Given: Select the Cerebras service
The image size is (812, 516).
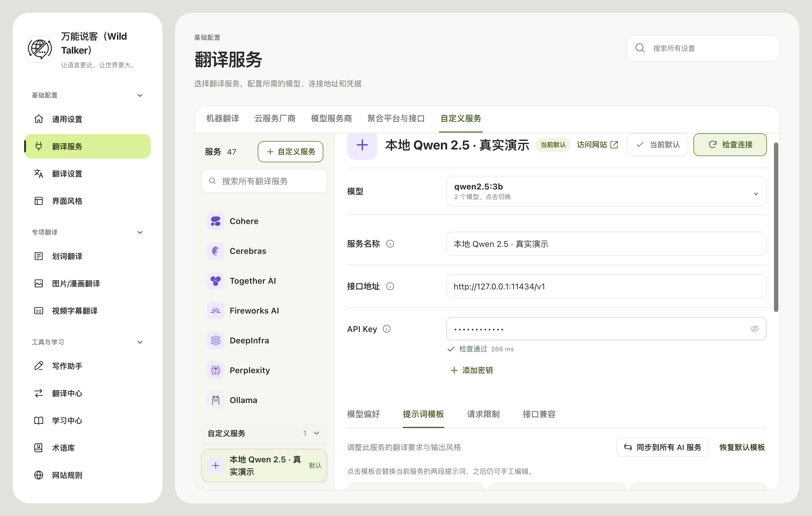Looking at the screenshot, I should (264, 251).
